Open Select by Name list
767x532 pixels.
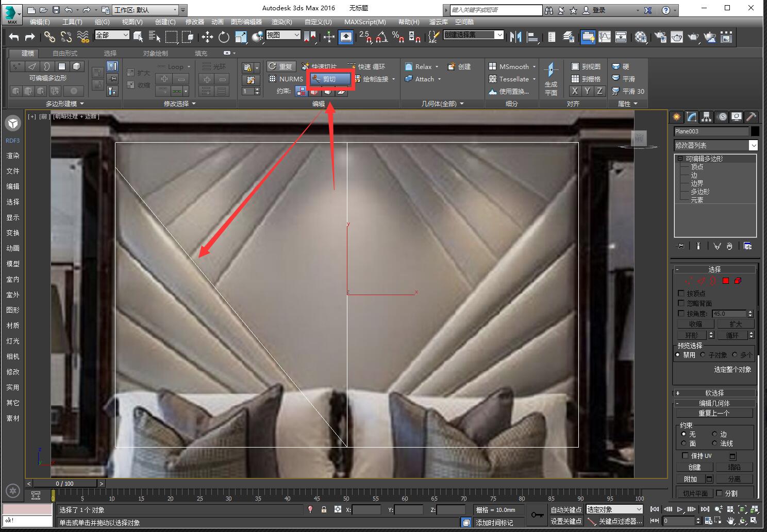(x=154, y=37)
